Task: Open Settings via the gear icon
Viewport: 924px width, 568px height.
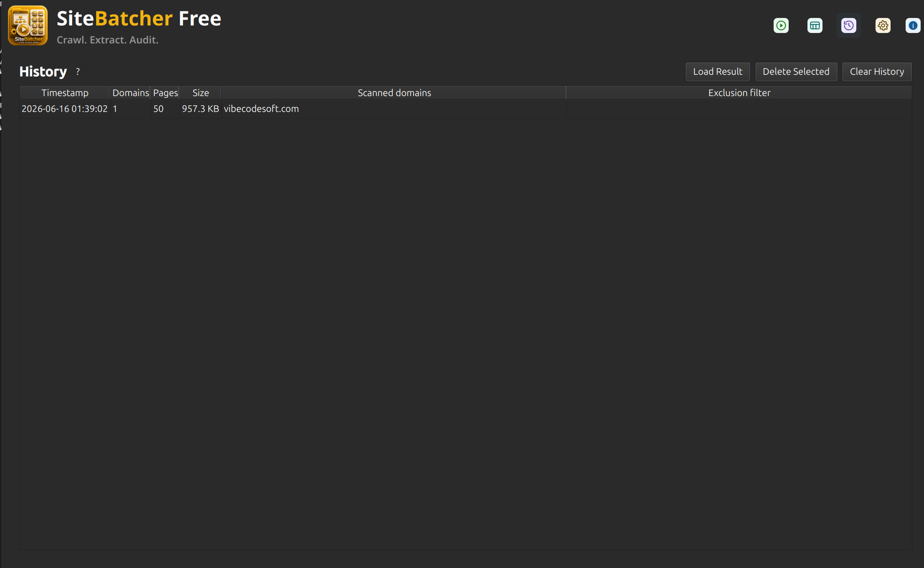Action: click(x=883, y=25)
